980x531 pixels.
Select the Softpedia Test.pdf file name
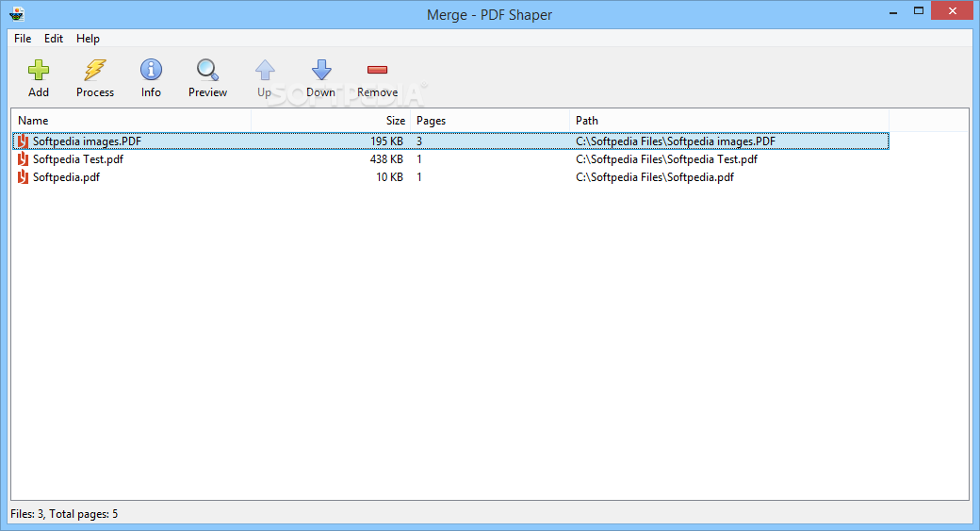pos(78,159)
